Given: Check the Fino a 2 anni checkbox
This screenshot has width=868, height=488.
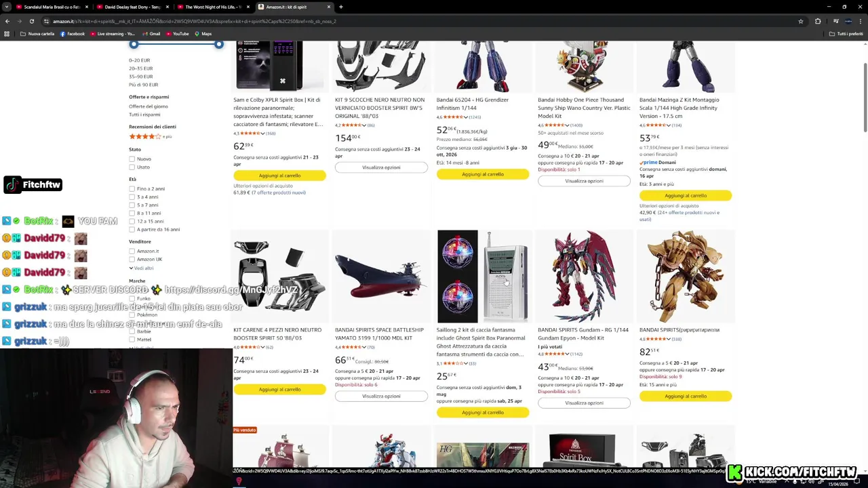Looking at the screenshot, I should 132,188.
